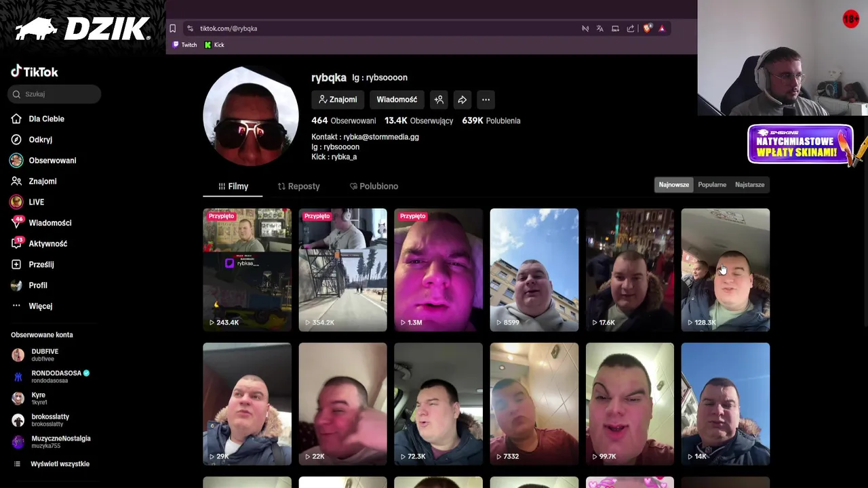This screenshot has width=868, height=488.
Task: Open Kyre followed account
Action: tap(38, 398)
